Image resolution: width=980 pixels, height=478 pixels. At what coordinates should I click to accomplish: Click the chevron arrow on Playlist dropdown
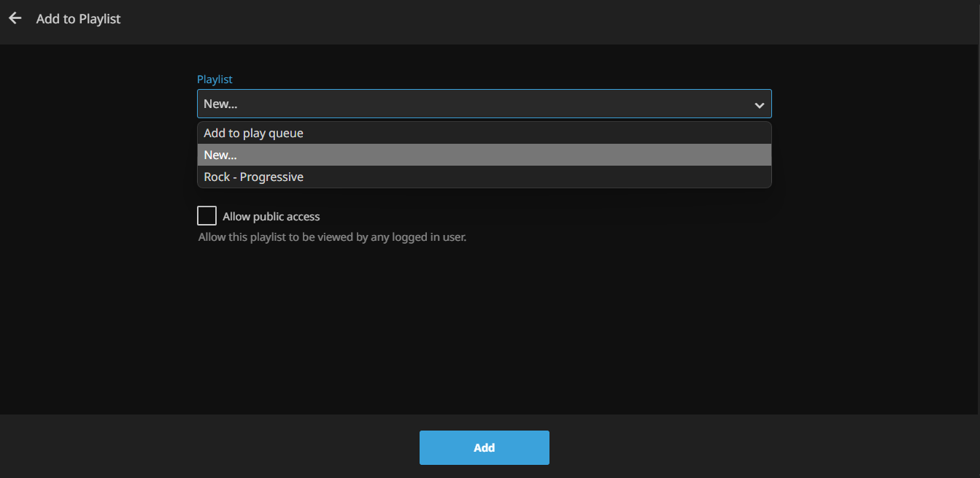tap(759, 105)
